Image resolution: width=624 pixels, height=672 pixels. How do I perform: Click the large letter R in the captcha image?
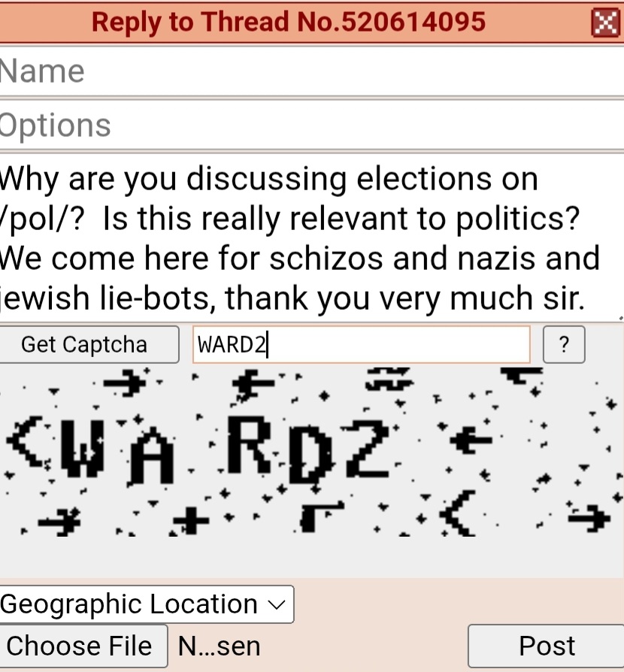click(x=250, y=444)
